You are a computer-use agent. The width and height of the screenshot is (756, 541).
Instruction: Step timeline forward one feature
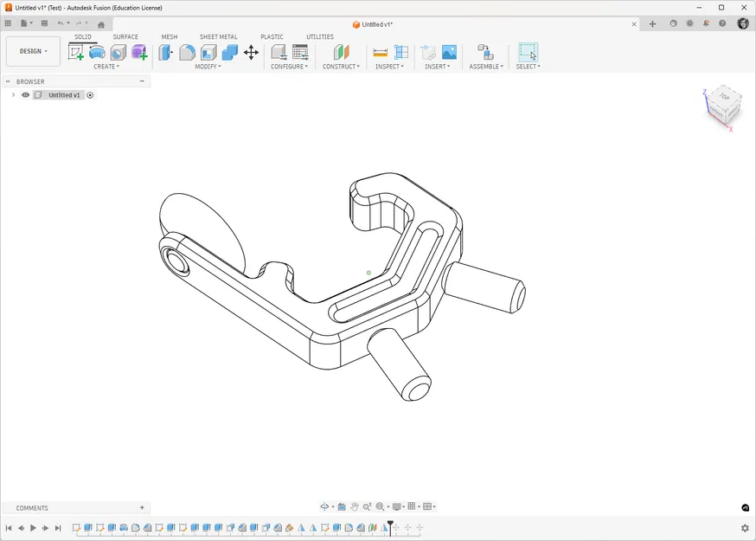pos(45,528)
